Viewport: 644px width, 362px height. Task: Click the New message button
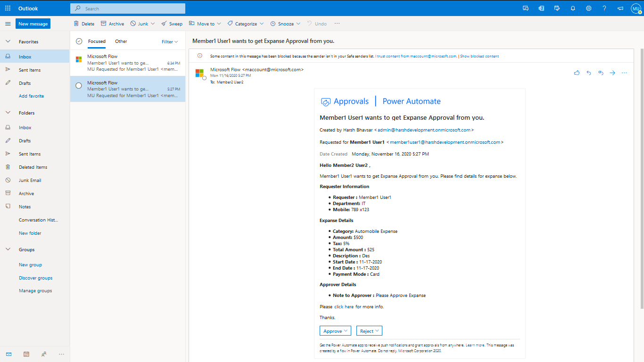33,24
